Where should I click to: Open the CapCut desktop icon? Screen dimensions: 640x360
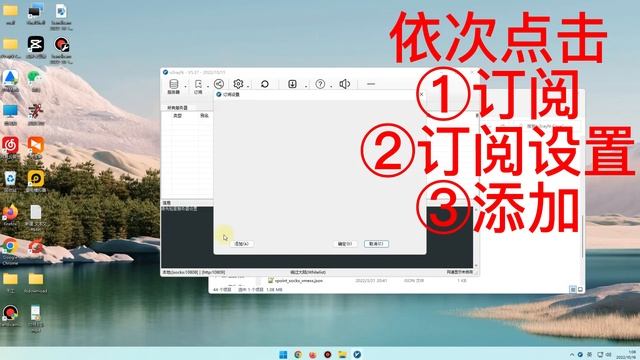[36, 44]
